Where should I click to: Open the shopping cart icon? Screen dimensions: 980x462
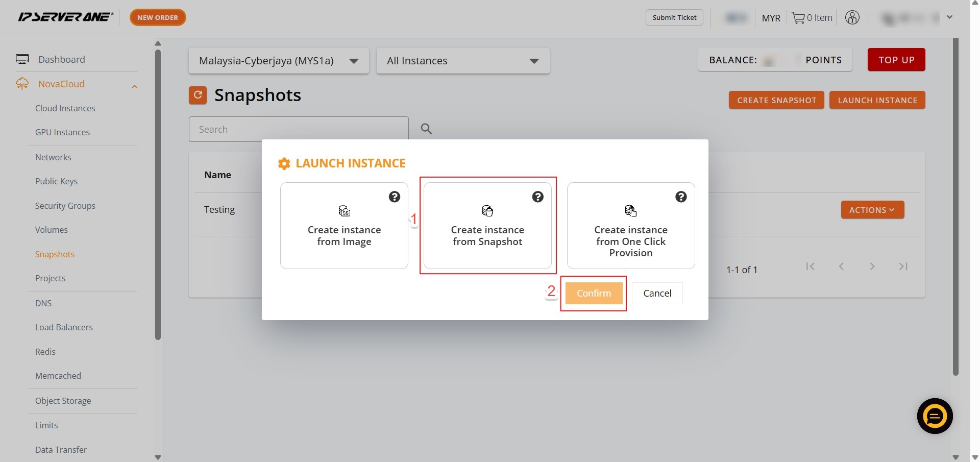(x=798, y=18)
